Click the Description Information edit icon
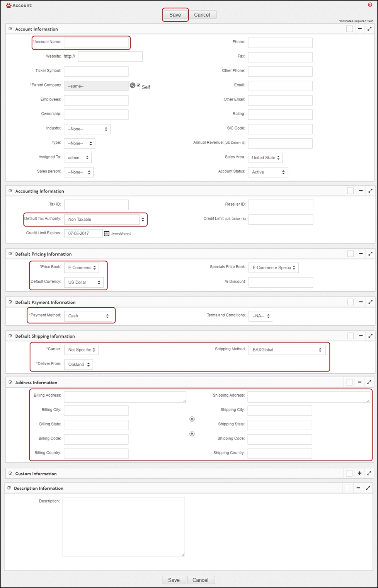 9,488
